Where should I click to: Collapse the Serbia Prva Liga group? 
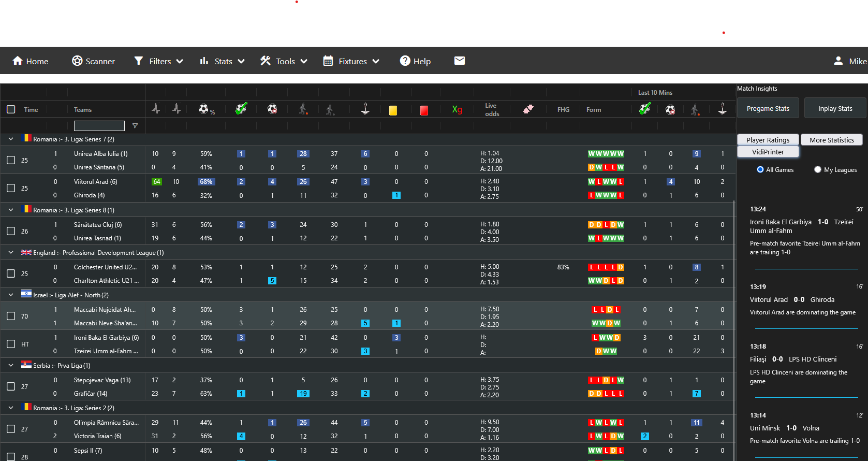click(11, 365)
